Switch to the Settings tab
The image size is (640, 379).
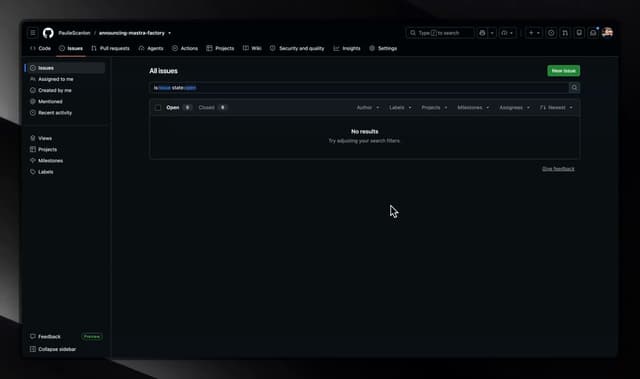[x=383, y=48]
